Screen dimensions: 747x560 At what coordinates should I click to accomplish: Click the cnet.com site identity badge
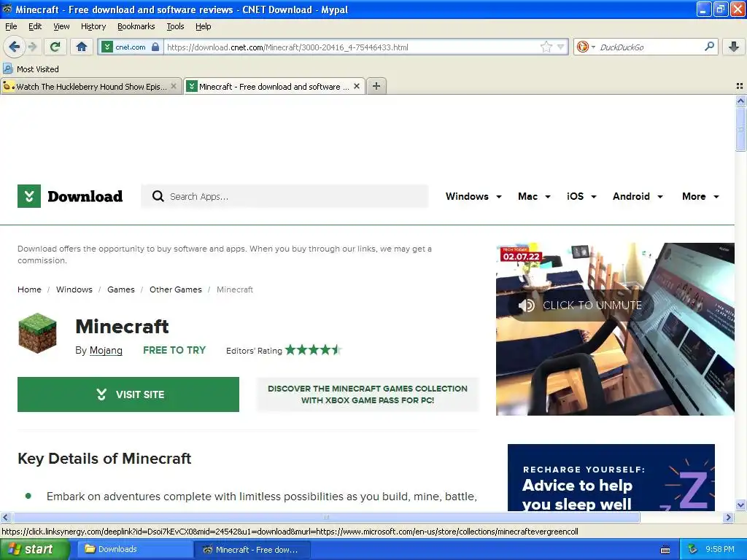pyautogui.click(x=131, y=47)
